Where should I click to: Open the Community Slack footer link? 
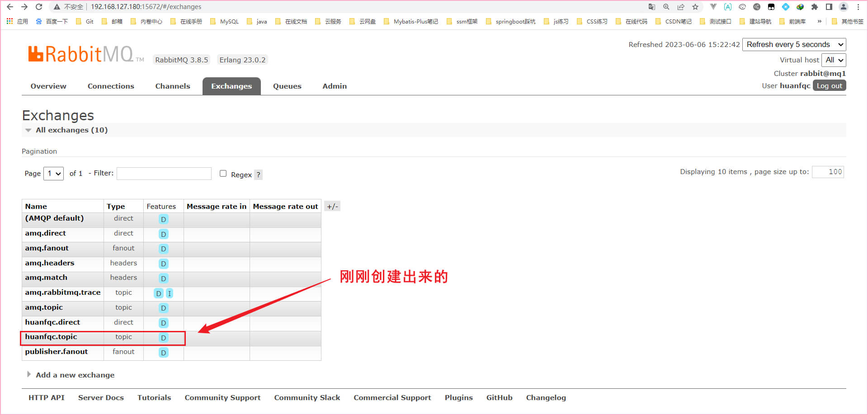tap(307, 397)
